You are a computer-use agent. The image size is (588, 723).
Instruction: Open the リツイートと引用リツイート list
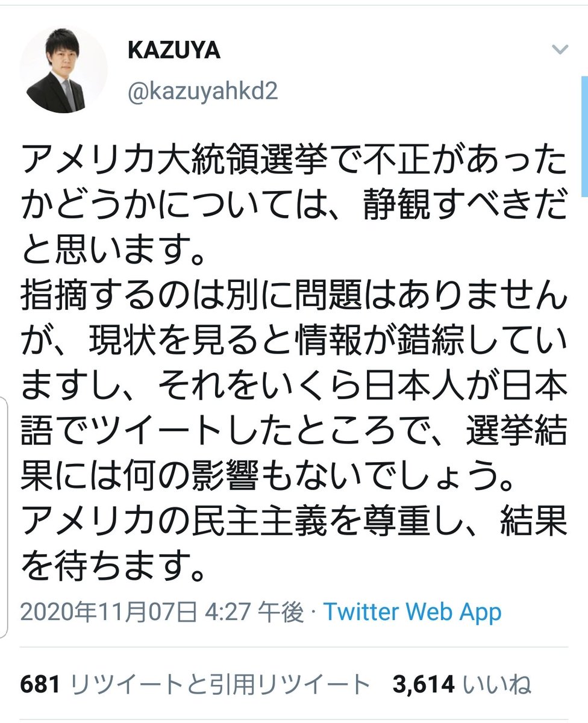click(x=220, y=684)
